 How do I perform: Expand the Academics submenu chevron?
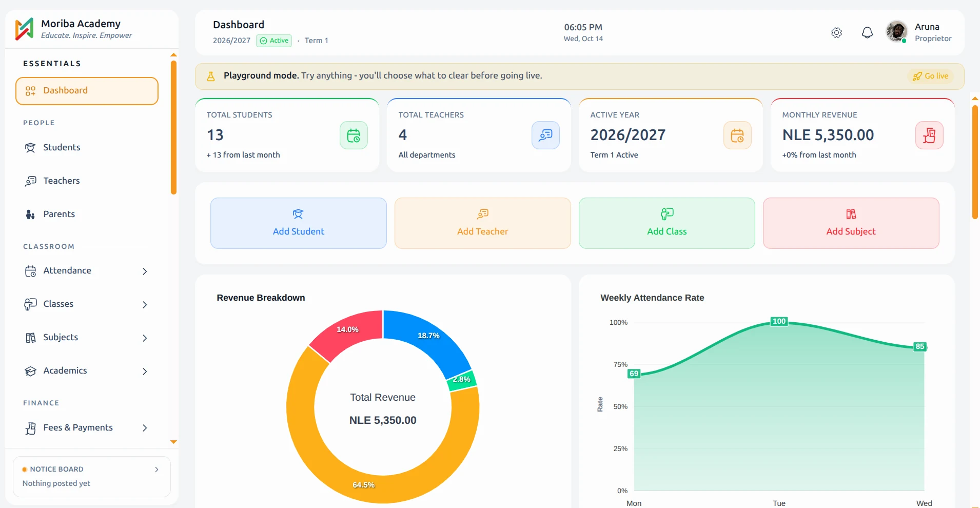point(145,371)
